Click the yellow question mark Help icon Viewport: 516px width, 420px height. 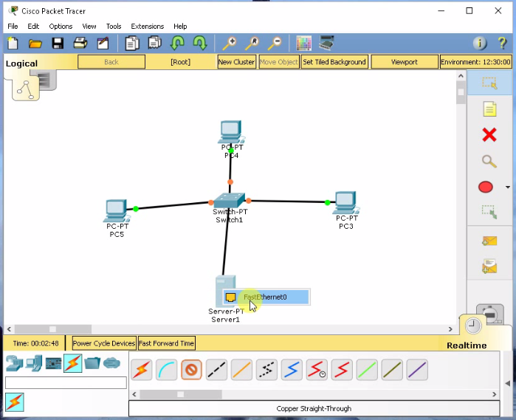[x=502, y=43]
